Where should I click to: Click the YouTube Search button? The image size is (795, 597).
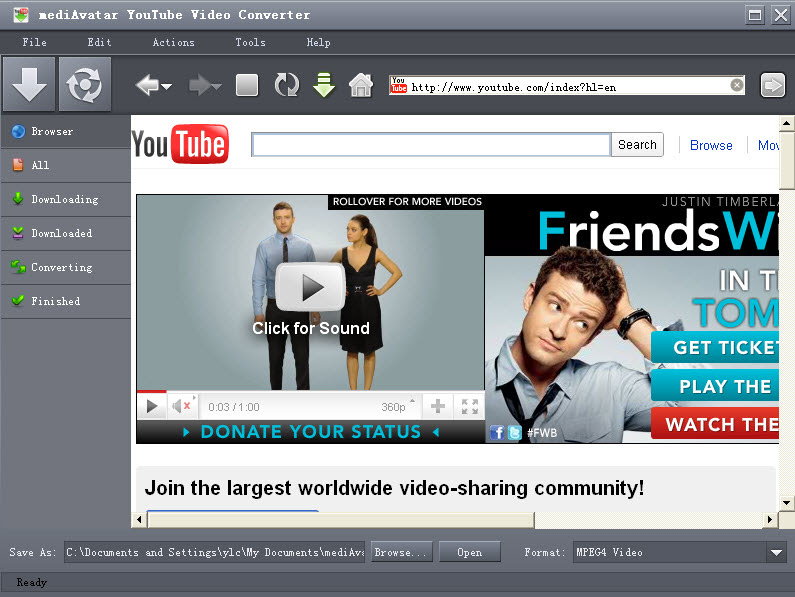pos(637,145)
